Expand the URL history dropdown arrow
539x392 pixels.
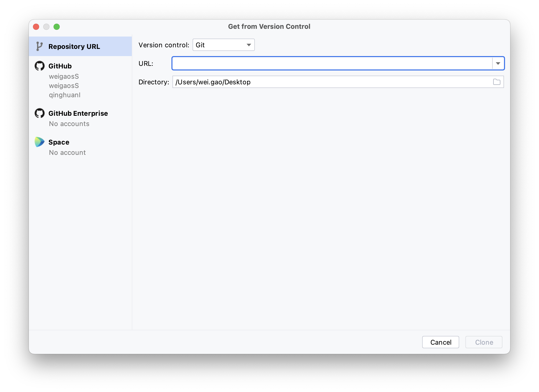(x=497, y=63)
